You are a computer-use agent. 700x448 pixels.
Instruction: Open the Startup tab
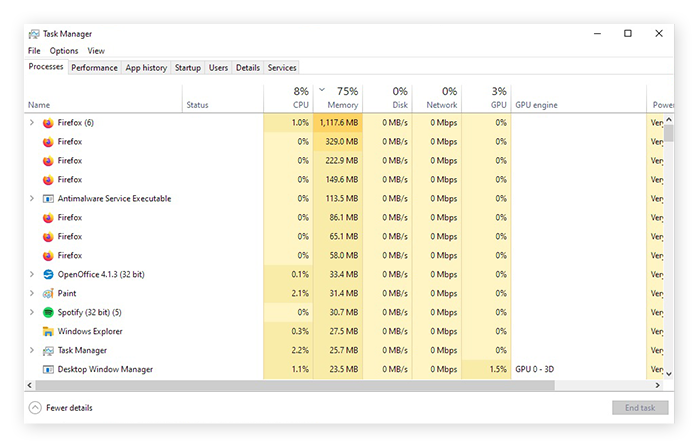pos(187,68)
